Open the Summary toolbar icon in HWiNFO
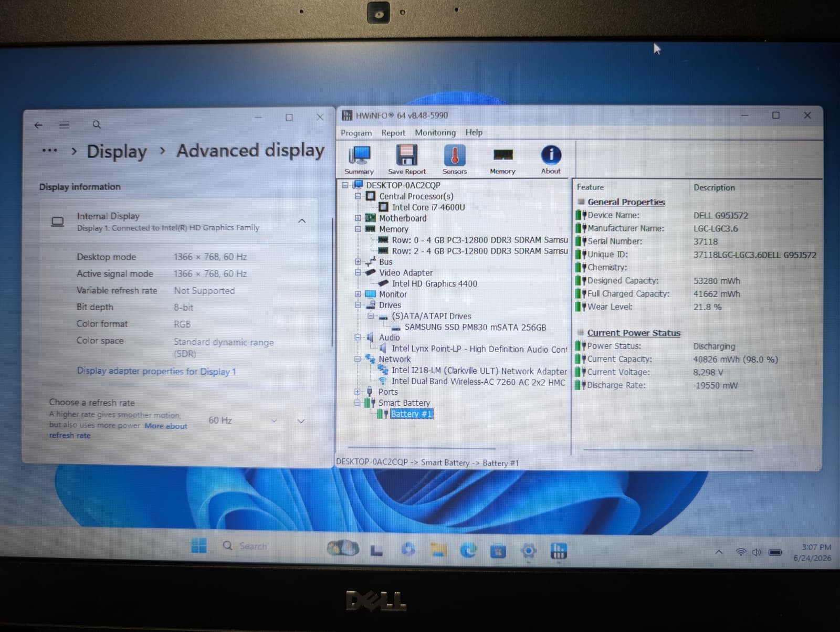This screenshot has height=632, width=840. (360, 160)
